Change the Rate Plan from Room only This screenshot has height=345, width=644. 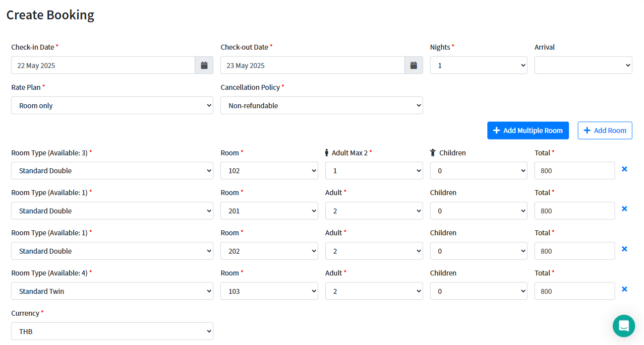(112, 105)
